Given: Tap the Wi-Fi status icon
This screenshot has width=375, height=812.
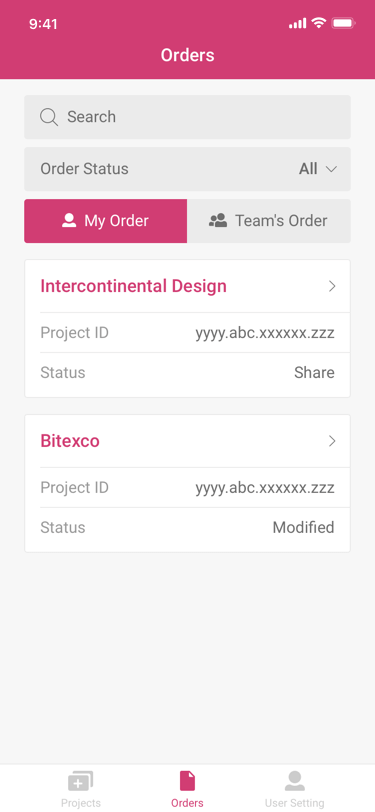Looking at the screenshot, I should 319,23.
